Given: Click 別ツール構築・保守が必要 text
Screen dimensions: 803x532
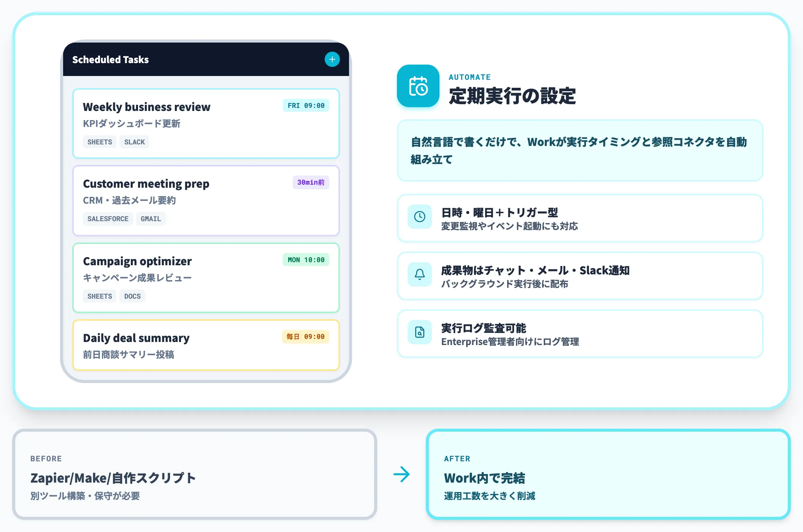Looking at the screenshot, I should point(85,496).
